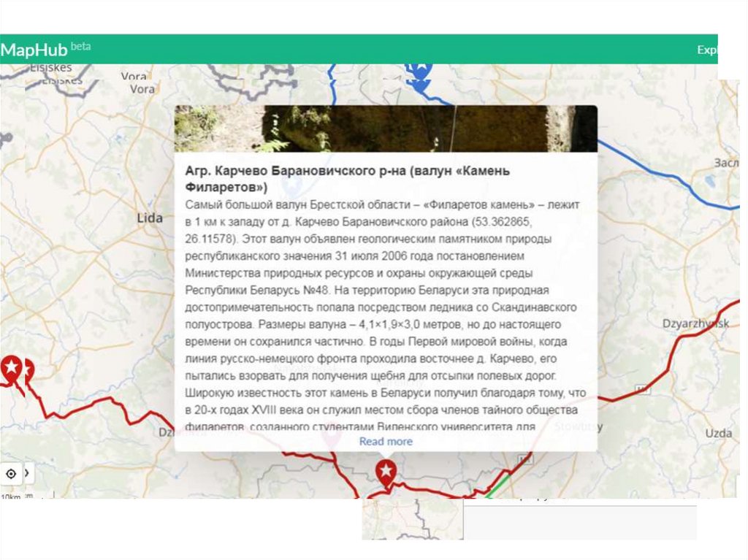
Task: Open the boulder photo in popup
Action: point(386,129)
